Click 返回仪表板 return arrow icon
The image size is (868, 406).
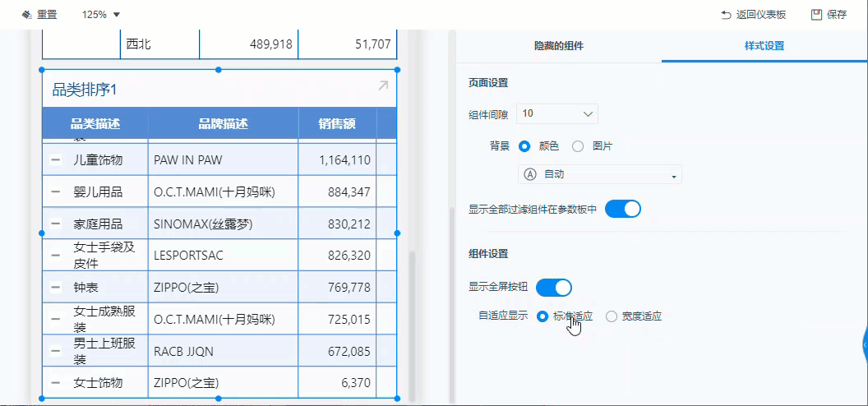click(x=726, y=15)
